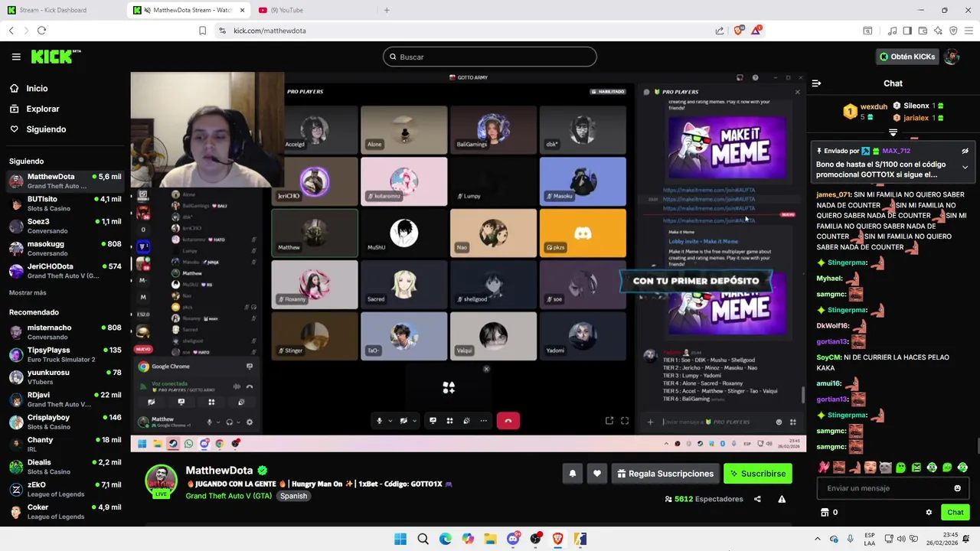980x551 pixels.
Task: Toggle the camera in call controls
Action: pos(403,421)
